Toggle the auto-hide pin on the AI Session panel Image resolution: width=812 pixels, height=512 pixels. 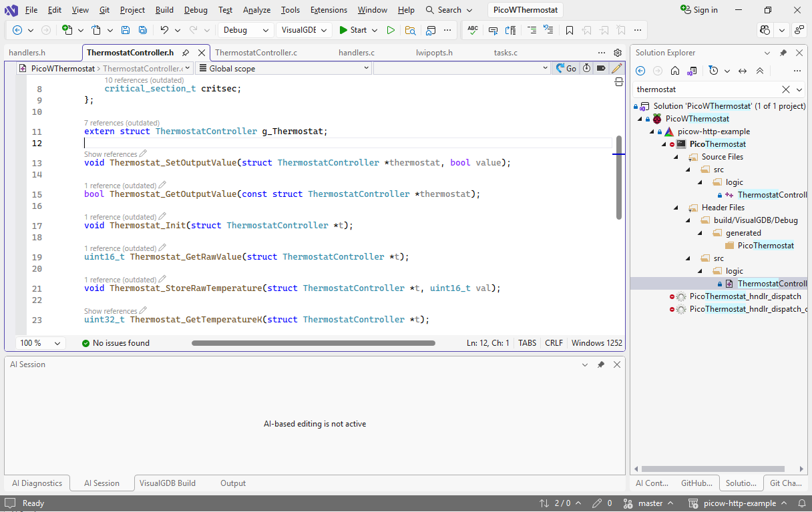tap(601, 364)
